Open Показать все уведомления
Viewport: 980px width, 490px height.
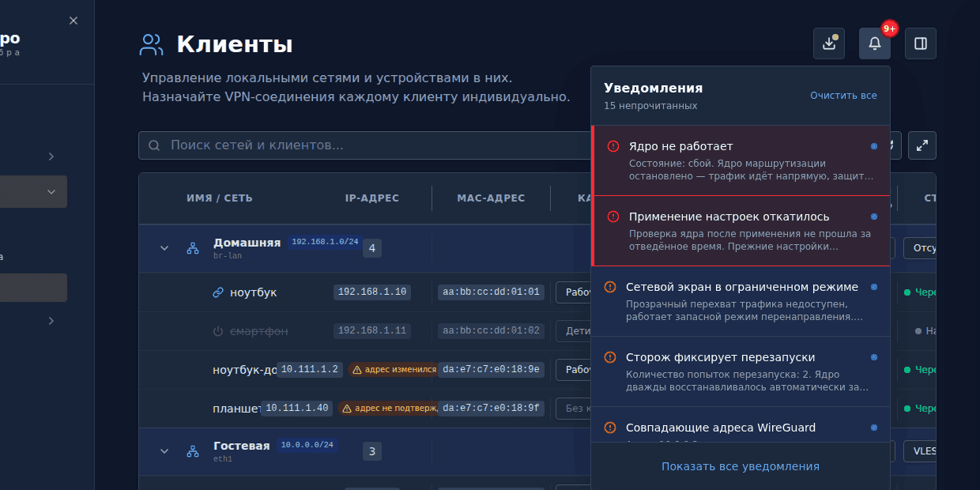point(741,466)
